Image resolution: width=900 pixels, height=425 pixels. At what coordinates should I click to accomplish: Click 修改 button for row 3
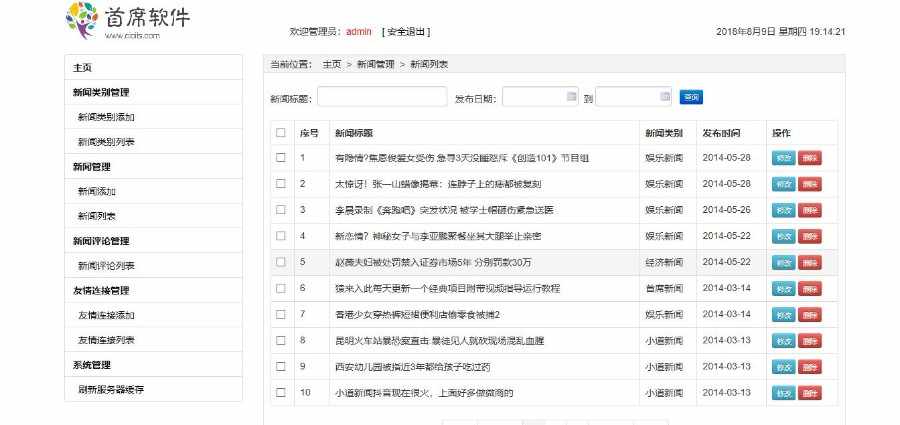coord(783,210)
